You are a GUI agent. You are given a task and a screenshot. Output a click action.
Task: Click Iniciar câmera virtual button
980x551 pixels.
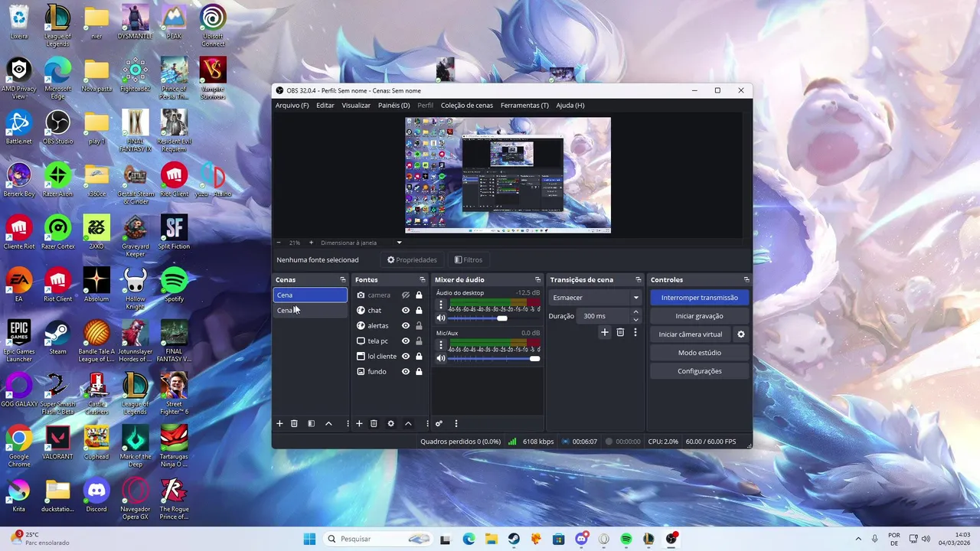pyautogui.click(x=691, y=334)
